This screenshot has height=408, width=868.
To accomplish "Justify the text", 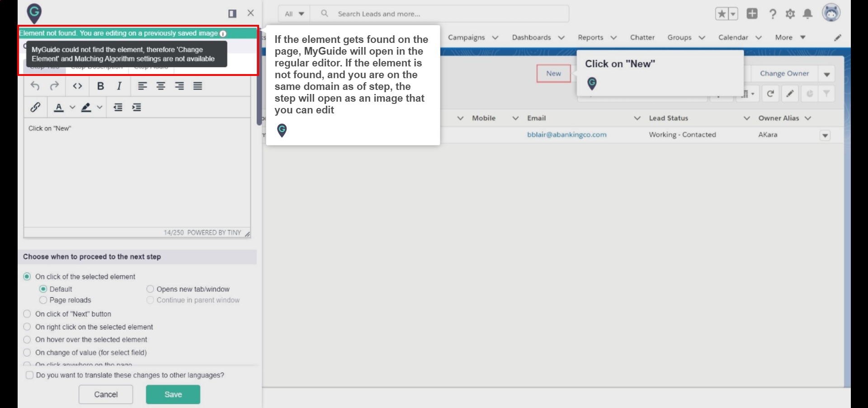I will (198, 86).
